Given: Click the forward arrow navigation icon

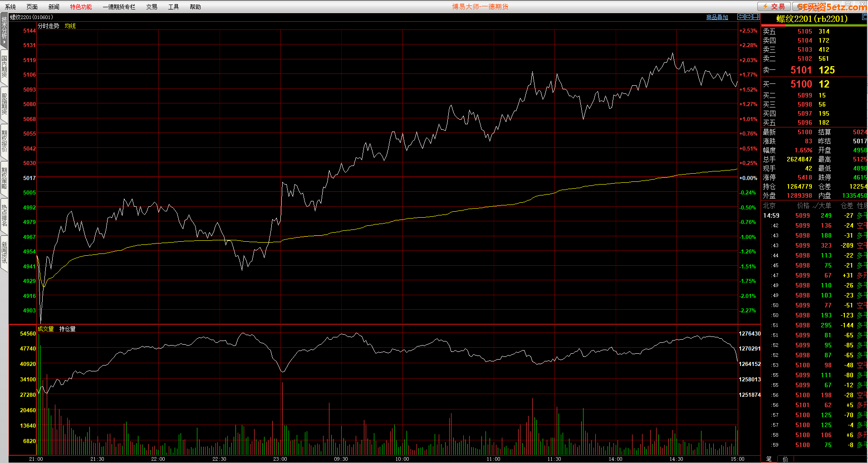Looking at the screenshot, I should pyautogui.click(x=749, y=17).
